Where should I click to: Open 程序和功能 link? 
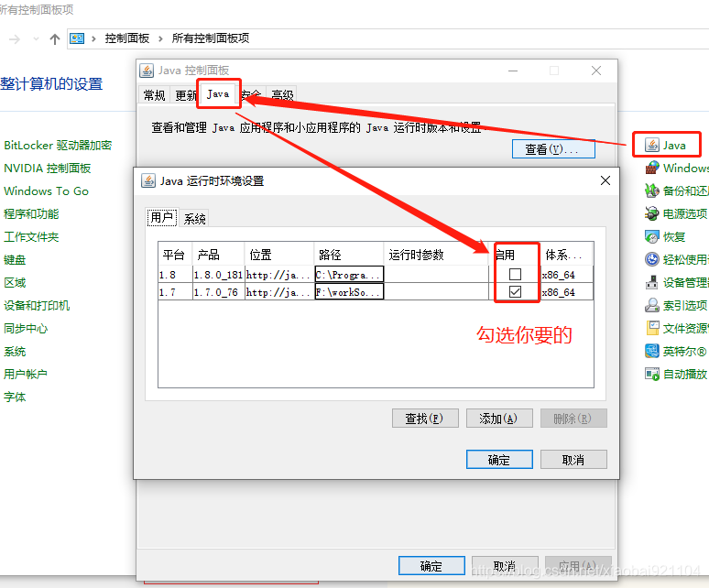[x=31, y=213]
